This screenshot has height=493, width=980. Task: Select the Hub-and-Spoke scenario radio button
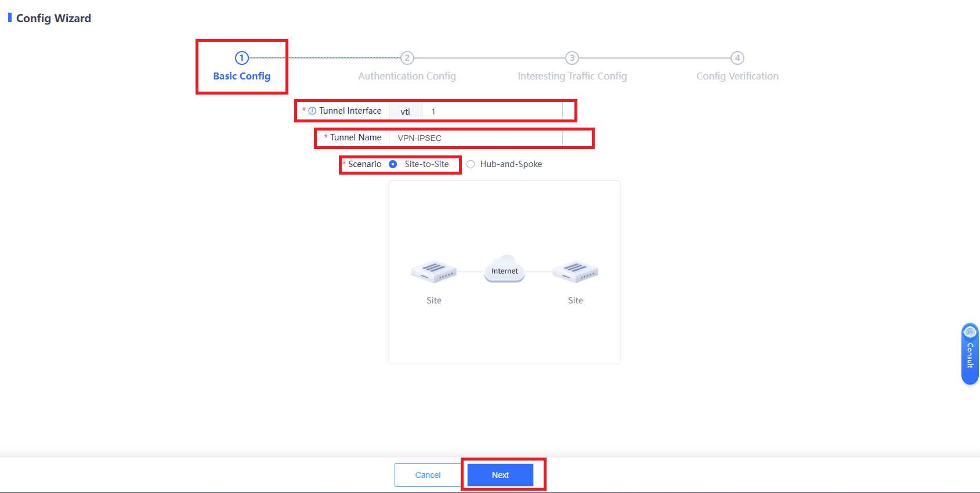coord(471,164)
